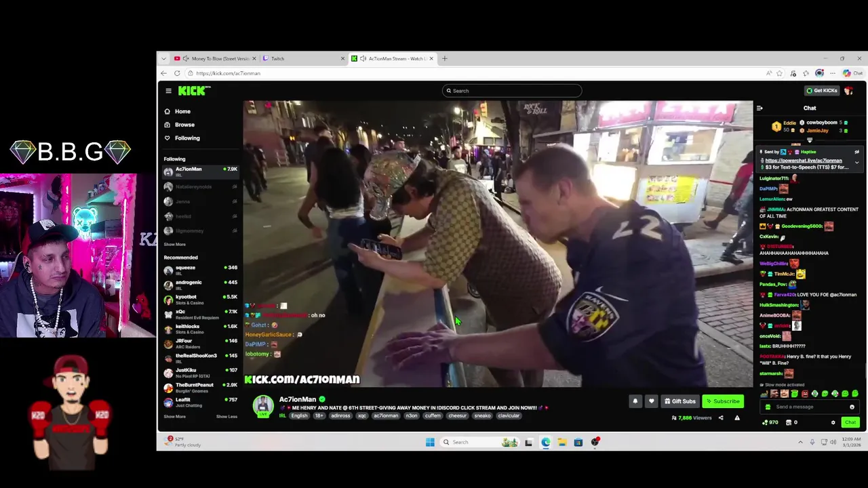Open squeeze recommended channel
Viewport: 868px width, 488px height.
[x=200, y=270]
